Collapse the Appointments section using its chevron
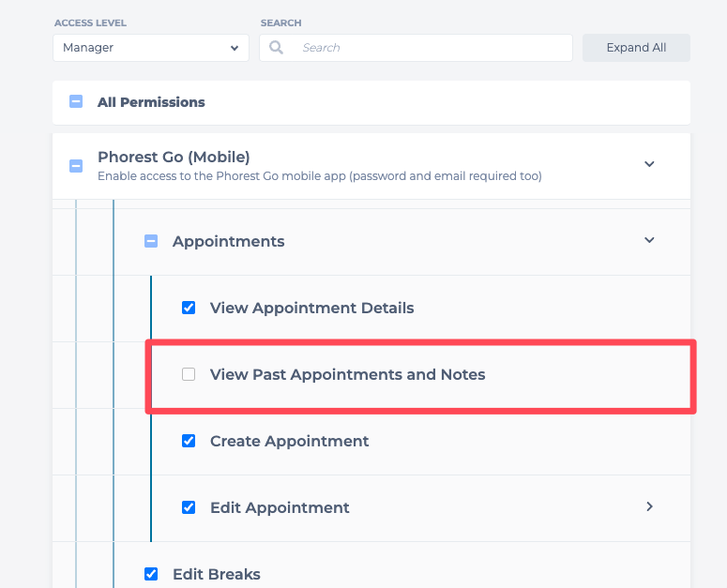 pyautogui.click(x=649, y=240)
